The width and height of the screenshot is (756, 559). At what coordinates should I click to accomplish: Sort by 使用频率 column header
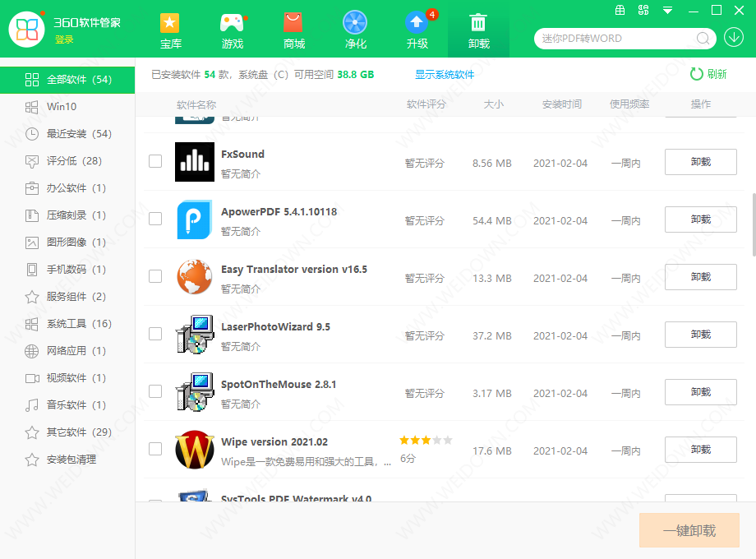pyautogui.click(x=629, y=104)
